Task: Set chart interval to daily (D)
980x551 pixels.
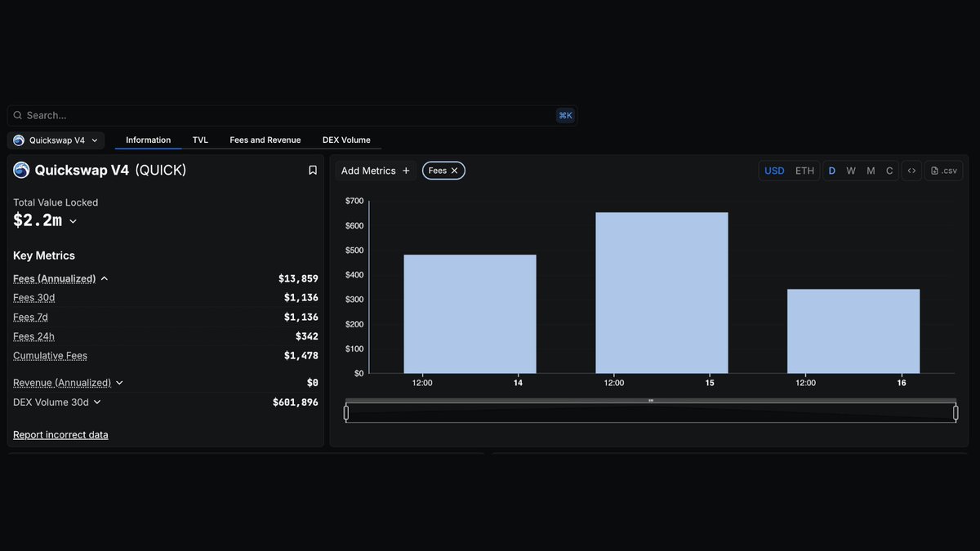Action: click(832, 171)
